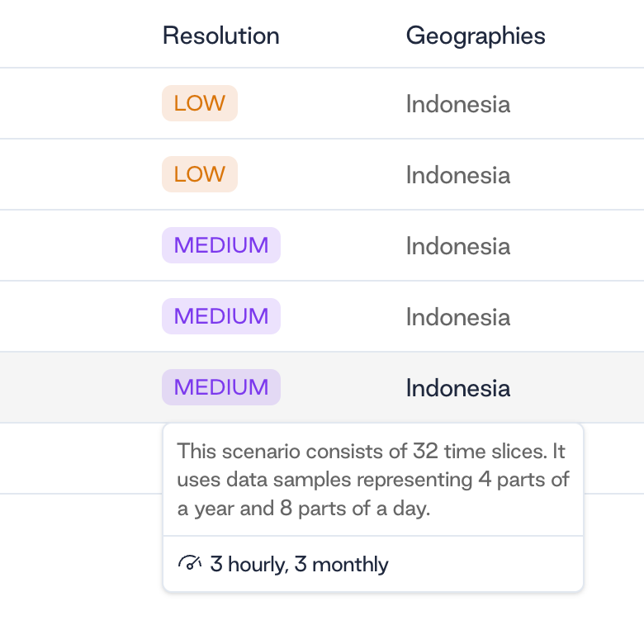Click the Geographies column header
The image size is (644, 644).
tap(476, 36)
